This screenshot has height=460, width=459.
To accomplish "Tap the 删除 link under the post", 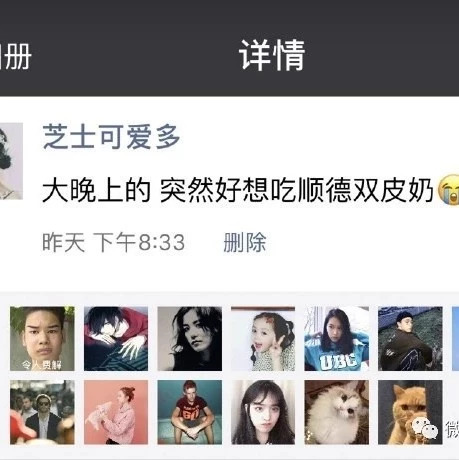I will coord(245,242).
